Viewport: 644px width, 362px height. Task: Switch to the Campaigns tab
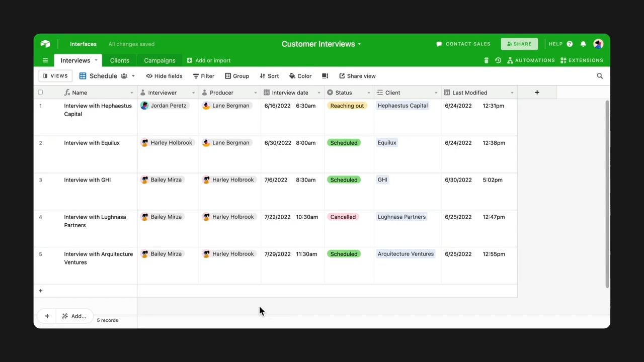(x=159, y=60)
